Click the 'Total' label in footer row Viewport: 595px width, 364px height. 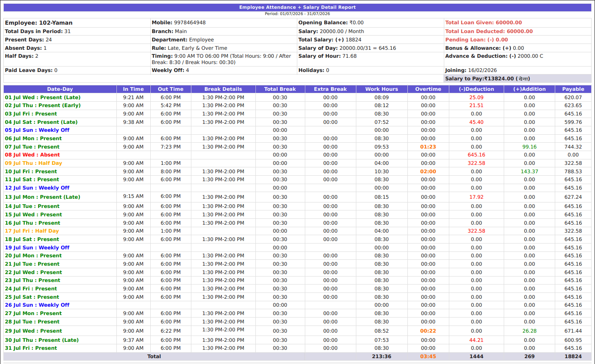[154, 356]
